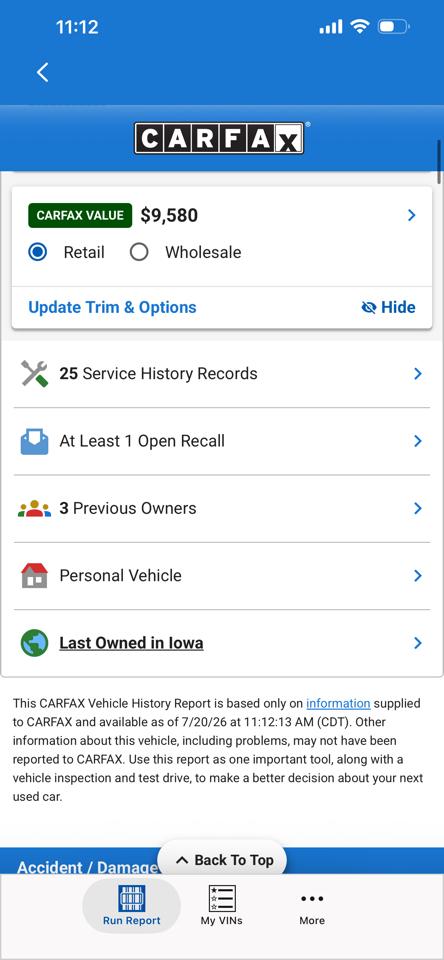This screenshot has width=444, height=960.
Task: Open the My VINs tab
Action: [x=222, y=906]
